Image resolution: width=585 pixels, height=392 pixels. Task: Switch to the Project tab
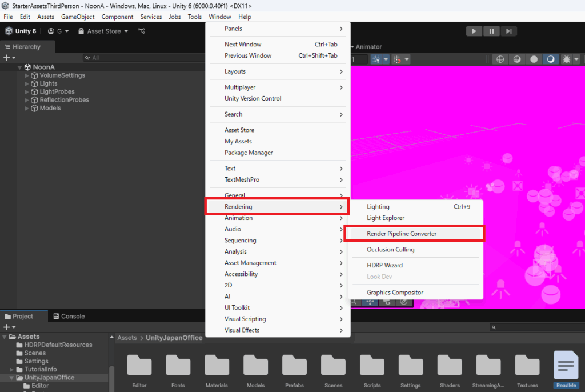23,316
